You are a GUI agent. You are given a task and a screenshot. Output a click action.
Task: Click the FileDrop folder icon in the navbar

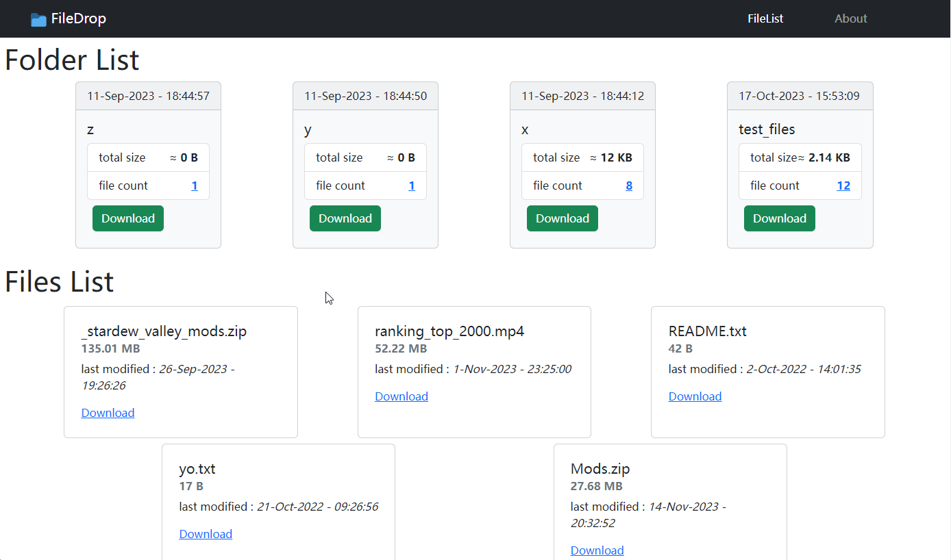[38, 18]
